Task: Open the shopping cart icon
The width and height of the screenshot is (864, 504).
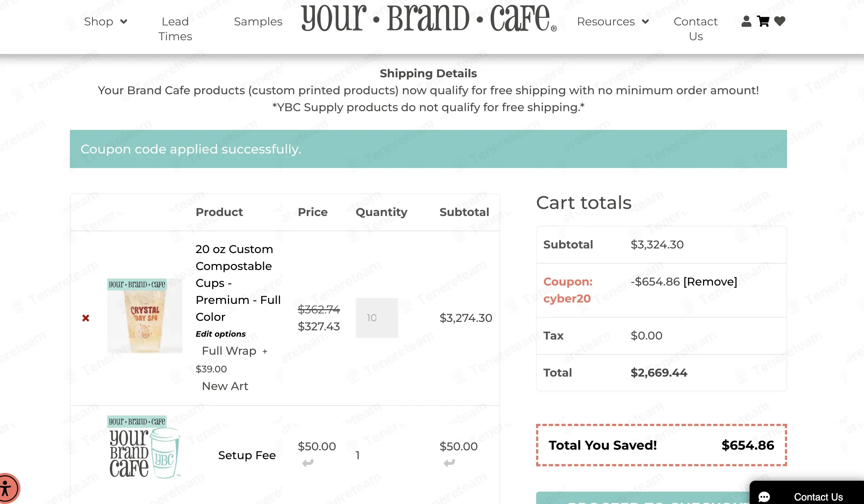Action: 763,21
